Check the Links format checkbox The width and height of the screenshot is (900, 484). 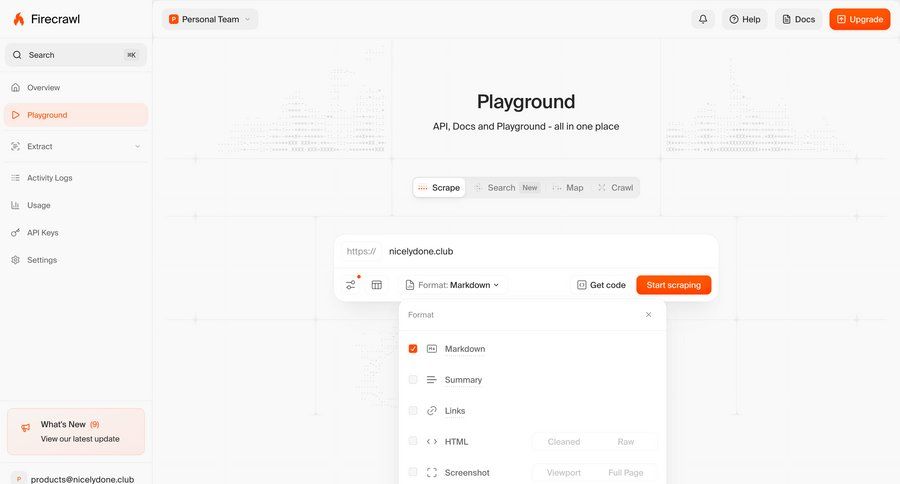(413, 411)
